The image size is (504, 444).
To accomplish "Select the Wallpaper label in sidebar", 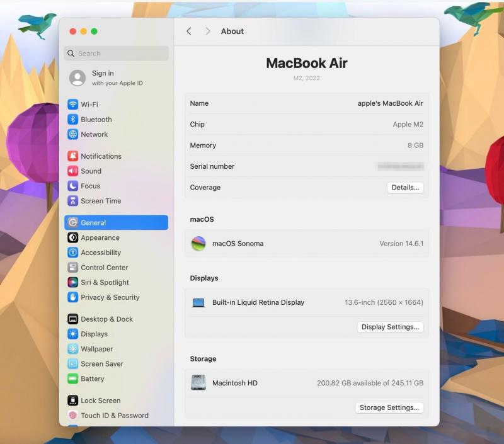I will click(97, 349).
